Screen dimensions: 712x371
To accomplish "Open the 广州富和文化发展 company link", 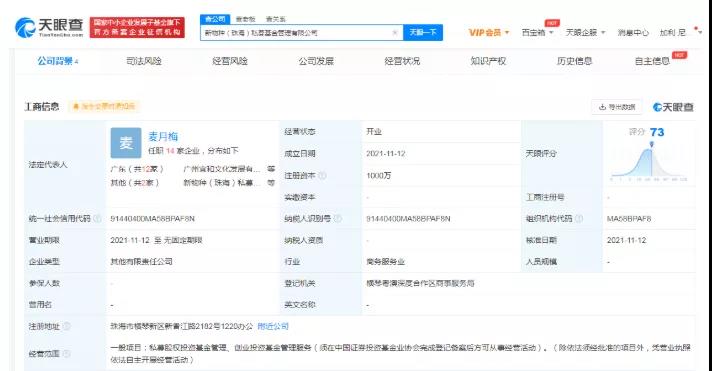I will tap(222, 169).
